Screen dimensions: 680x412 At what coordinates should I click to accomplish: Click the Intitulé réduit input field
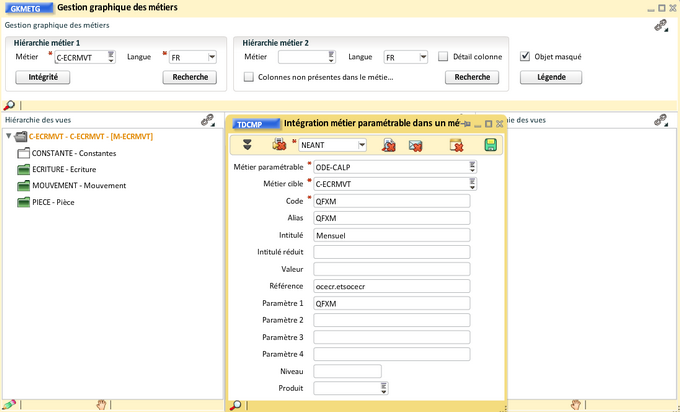coord(391,251)
